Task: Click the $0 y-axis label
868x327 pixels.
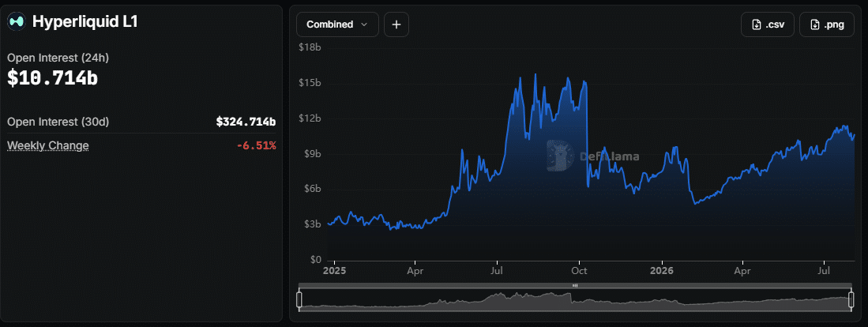Action: point(316,260)
